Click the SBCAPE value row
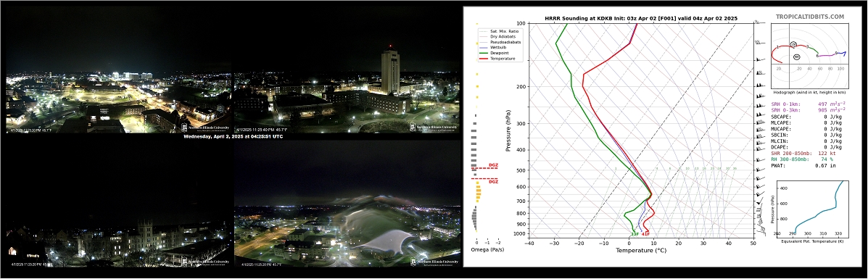The width and height of the screenshot is (868, 279). 806,117
